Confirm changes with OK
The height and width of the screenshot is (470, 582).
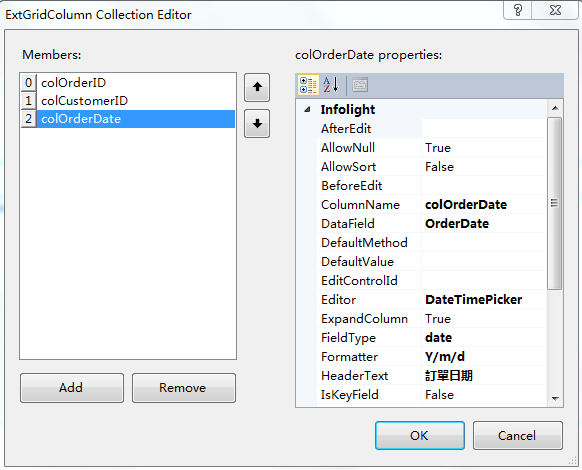[420, 435]
